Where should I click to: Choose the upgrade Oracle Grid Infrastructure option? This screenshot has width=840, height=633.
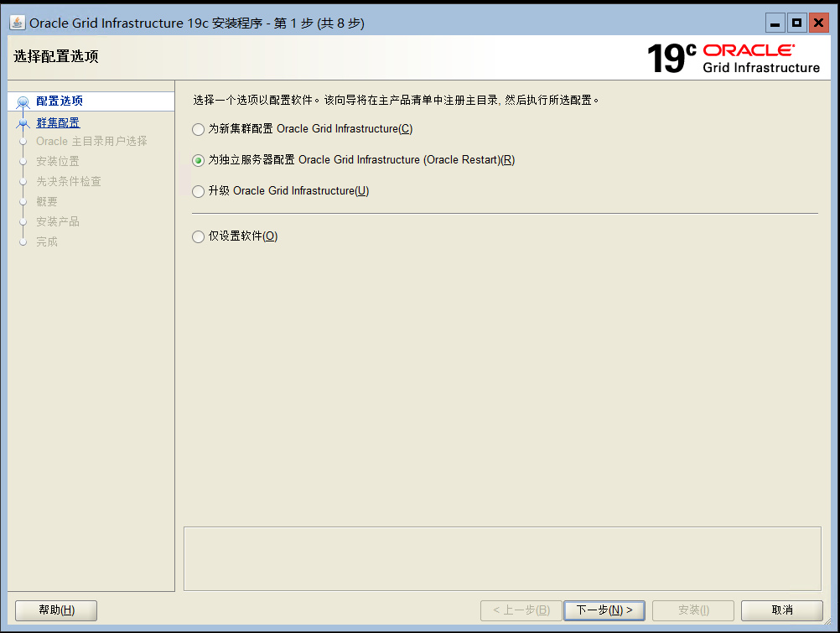point(198,191)
